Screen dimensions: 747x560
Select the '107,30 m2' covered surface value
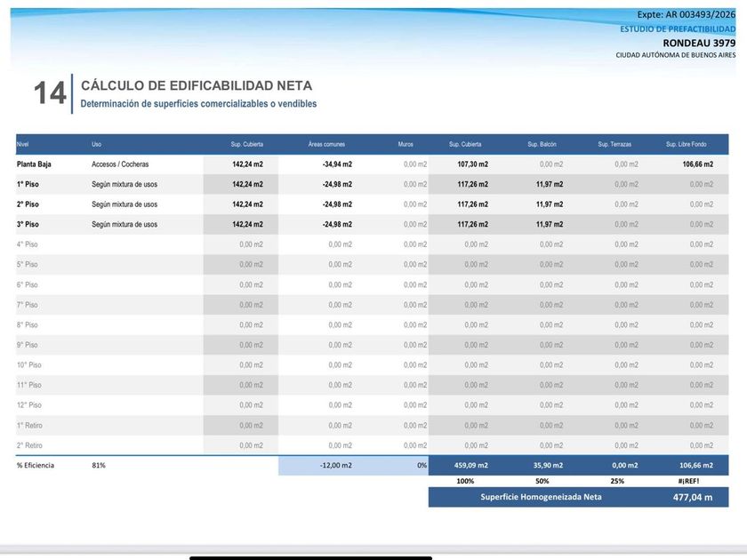tap(472, 164)
